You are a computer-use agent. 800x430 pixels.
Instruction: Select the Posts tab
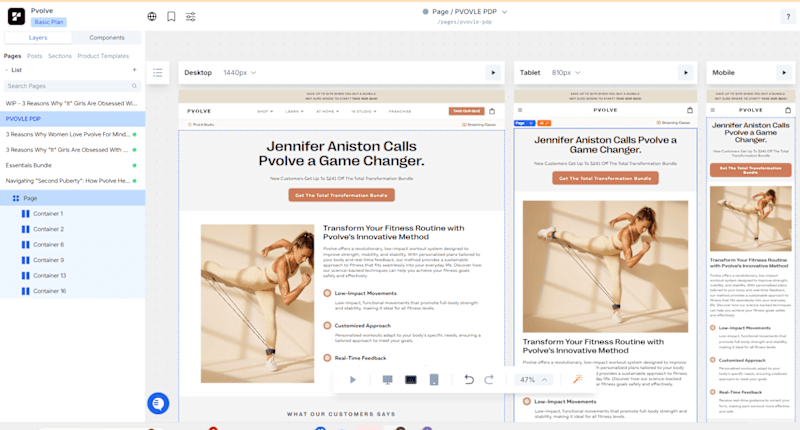(35, 56)
